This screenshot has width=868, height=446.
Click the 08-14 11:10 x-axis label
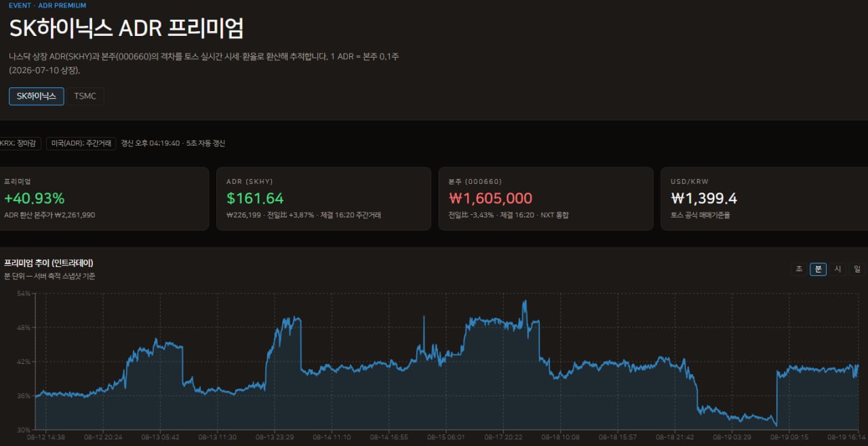point(332,437)
